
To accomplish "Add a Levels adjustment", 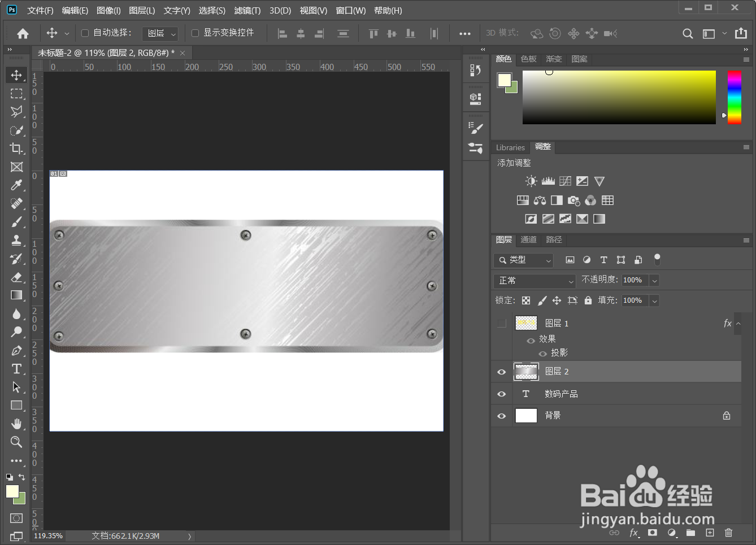I will coord(548,181).
